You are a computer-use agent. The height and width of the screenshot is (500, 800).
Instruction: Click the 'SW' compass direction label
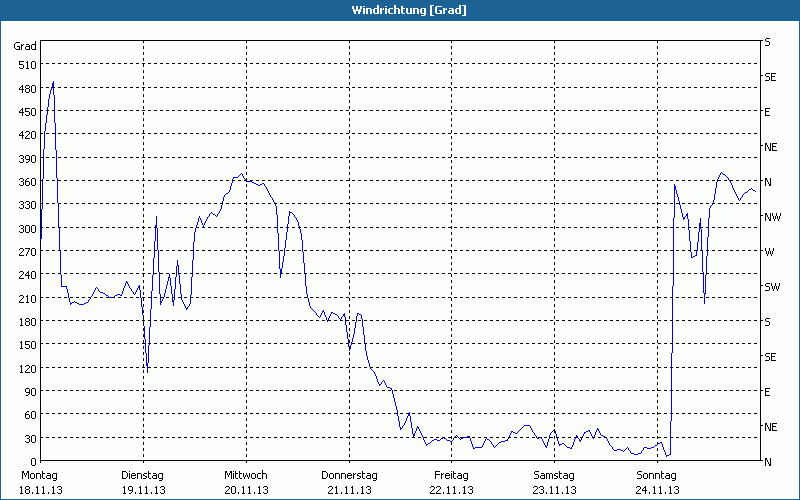(x=772, y=287)
